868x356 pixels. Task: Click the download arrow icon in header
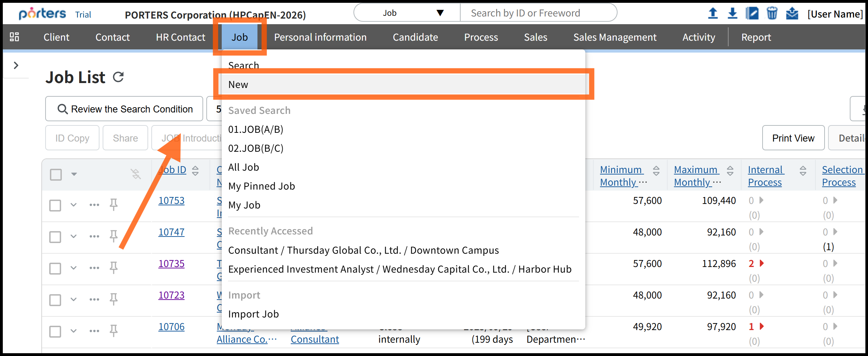732,14
